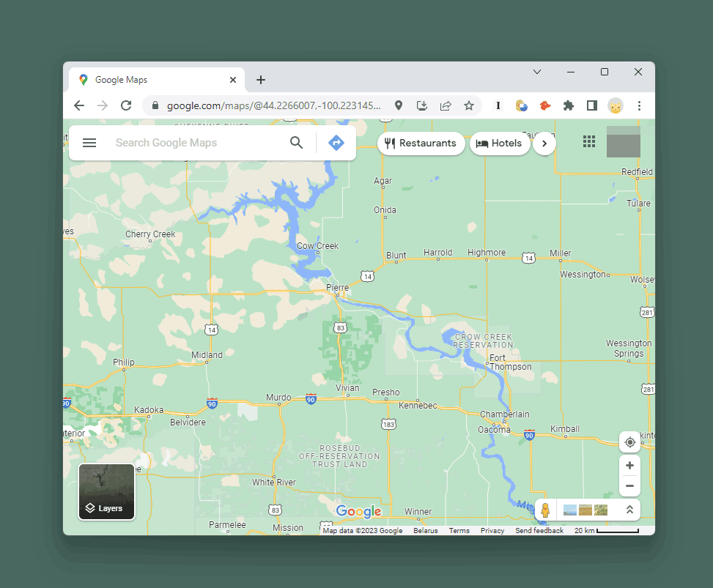Open the browser vertical dots menu
Viewport: 713px width, 588px height.
tap(639, 105)
